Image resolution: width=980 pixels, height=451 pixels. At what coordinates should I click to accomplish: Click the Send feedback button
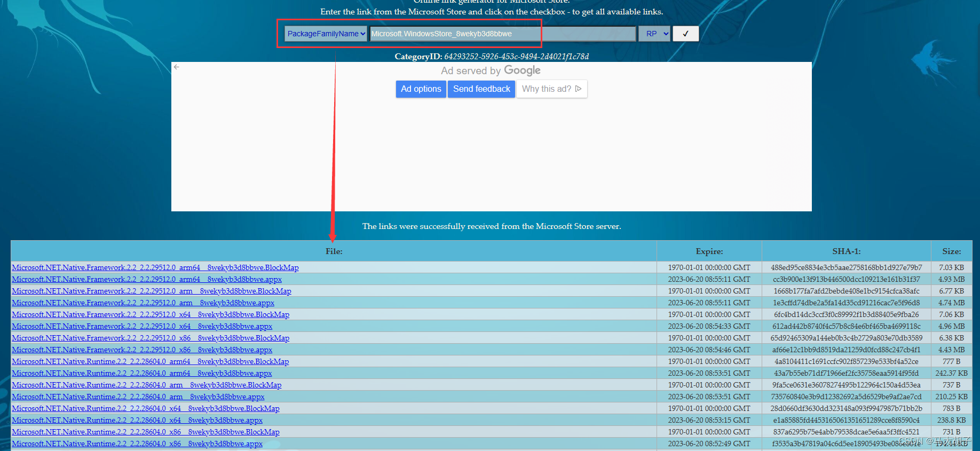click(481, 89)
